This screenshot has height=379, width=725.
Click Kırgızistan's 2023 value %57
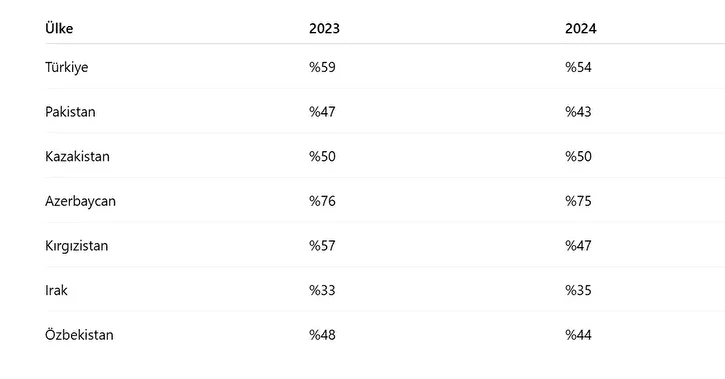pos(322,245)
